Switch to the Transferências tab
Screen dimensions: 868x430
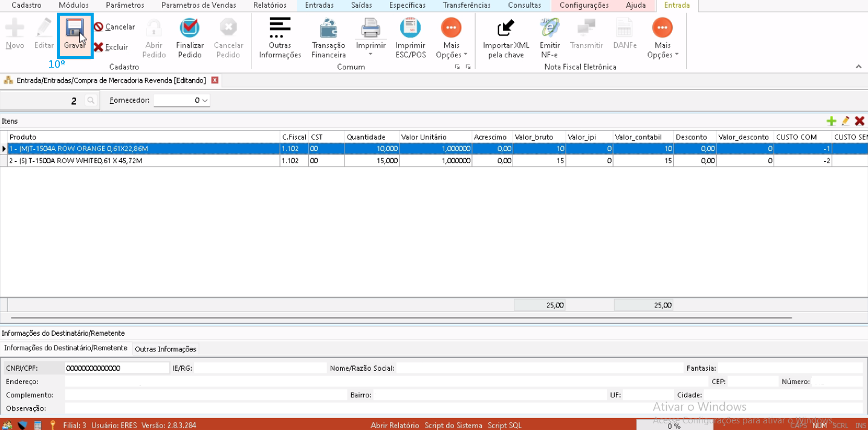467,5
